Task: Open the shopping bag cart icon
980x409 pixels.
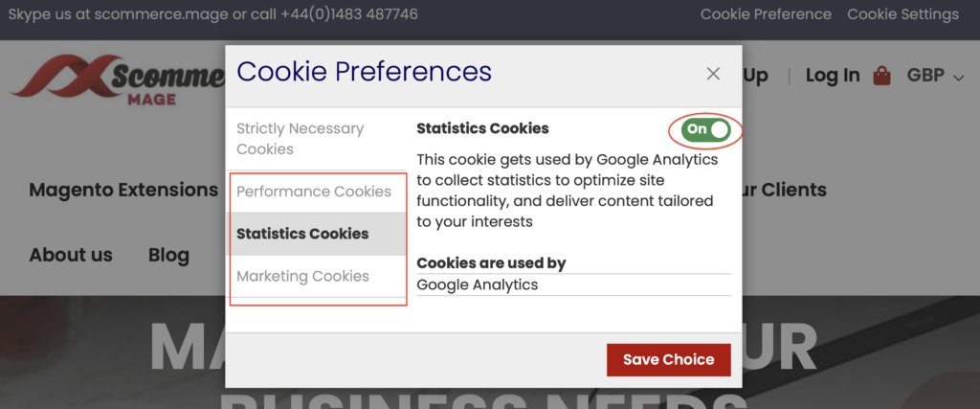Action: click(882, 76)
